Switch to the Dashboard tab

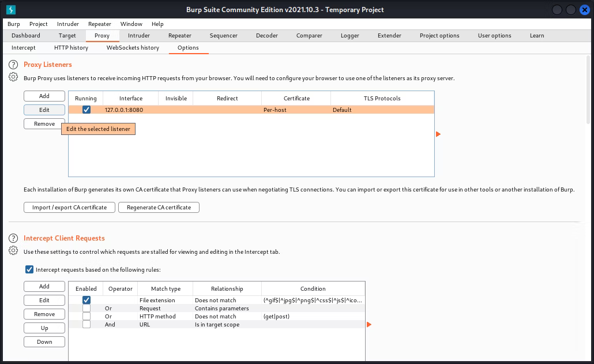[x=26, y=36]
